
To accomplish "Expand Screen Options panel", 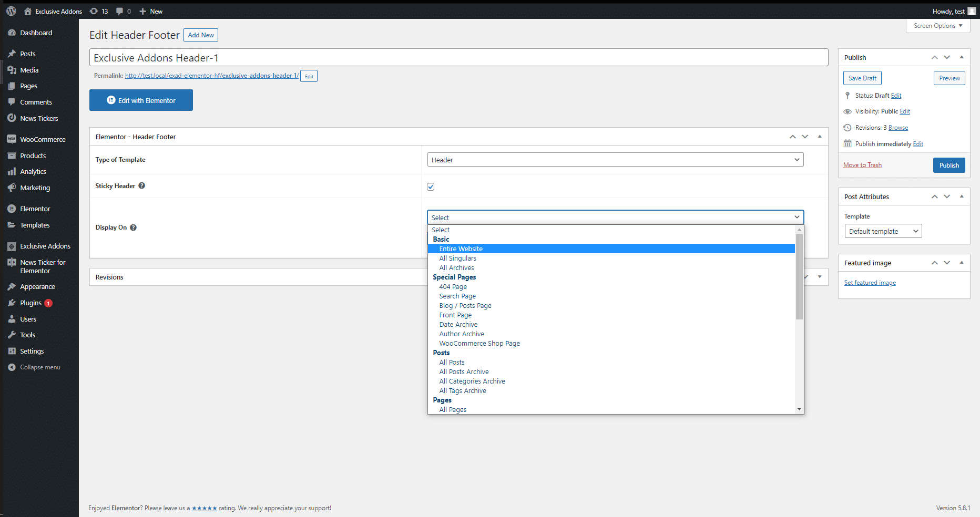I will (938, 26).
